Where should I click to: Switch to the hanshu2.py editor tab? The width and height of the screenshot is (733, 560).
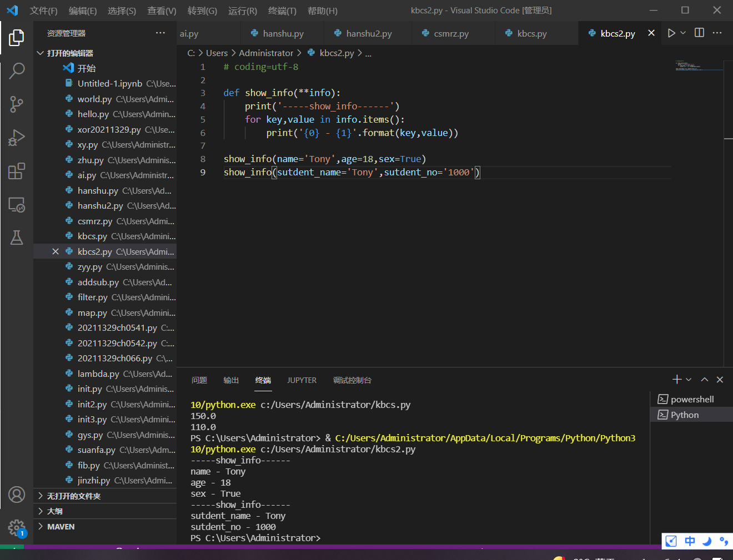click(x=368, y=34)
